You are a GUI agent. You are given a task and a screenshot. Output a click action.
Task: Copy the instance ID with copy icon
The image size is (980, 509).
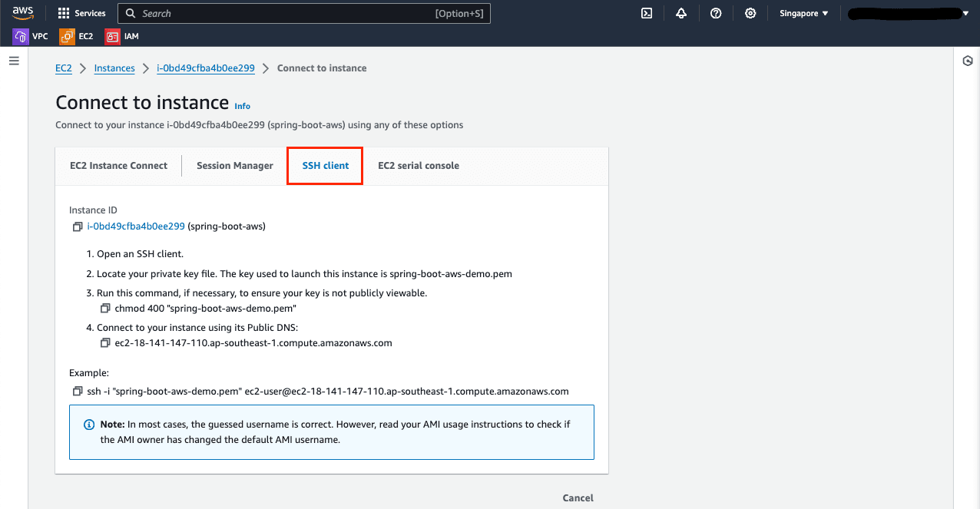78,226
